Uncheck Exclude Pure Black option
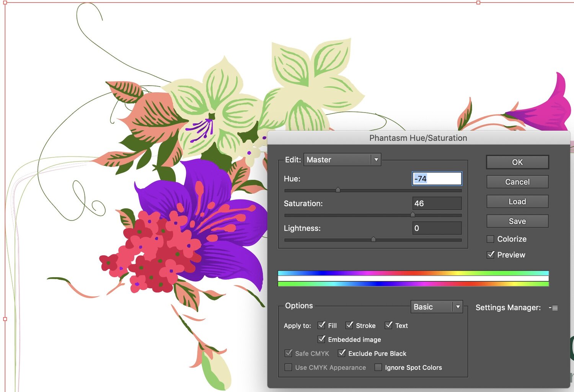The width and height of the screenshot is (574, 392). pyautogui.click(x=342, y=353)
